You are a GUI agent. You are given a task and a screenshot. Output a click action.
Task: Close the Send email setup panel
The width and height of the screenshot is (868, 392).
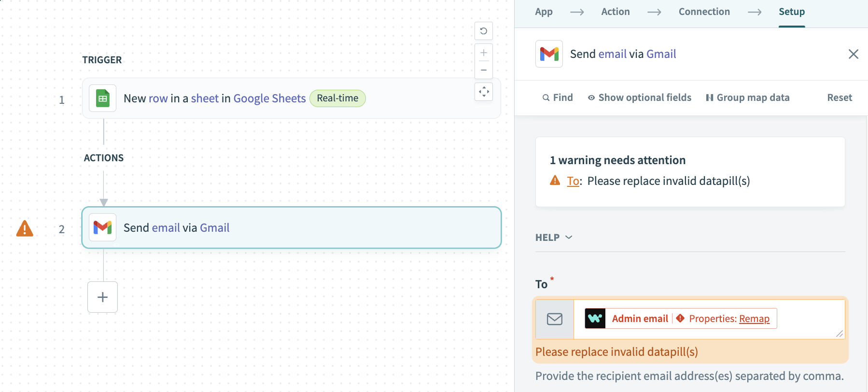853,54
